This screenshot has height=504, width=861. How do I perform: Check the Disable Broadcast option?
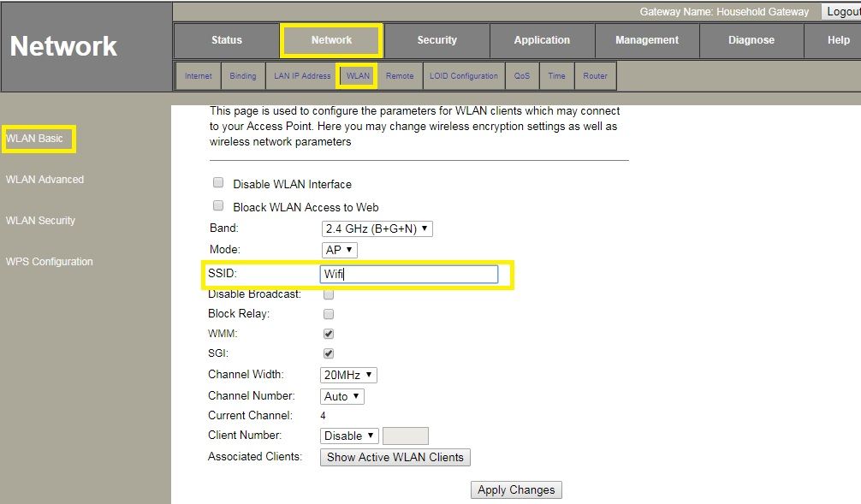pos(329,294)
